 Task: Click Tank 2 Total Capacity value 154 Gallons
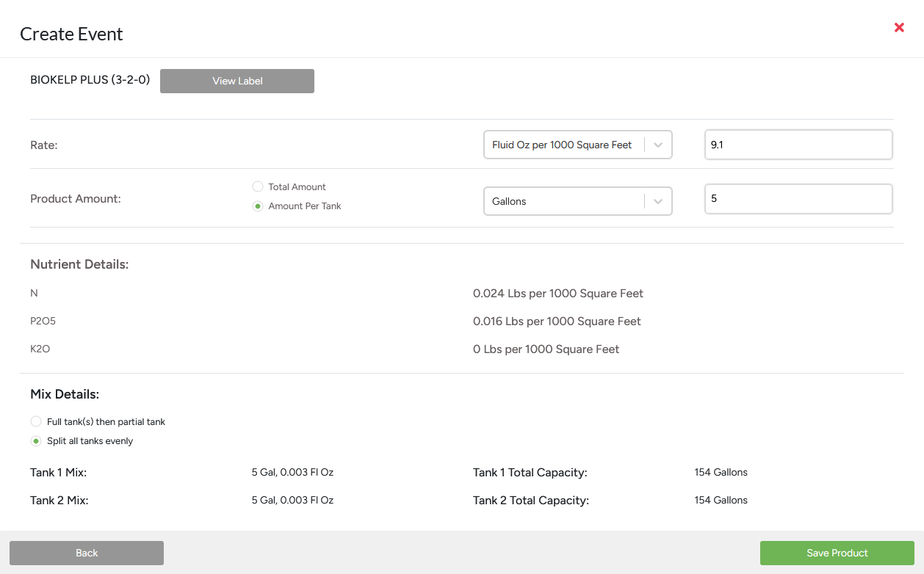point(721,501)
